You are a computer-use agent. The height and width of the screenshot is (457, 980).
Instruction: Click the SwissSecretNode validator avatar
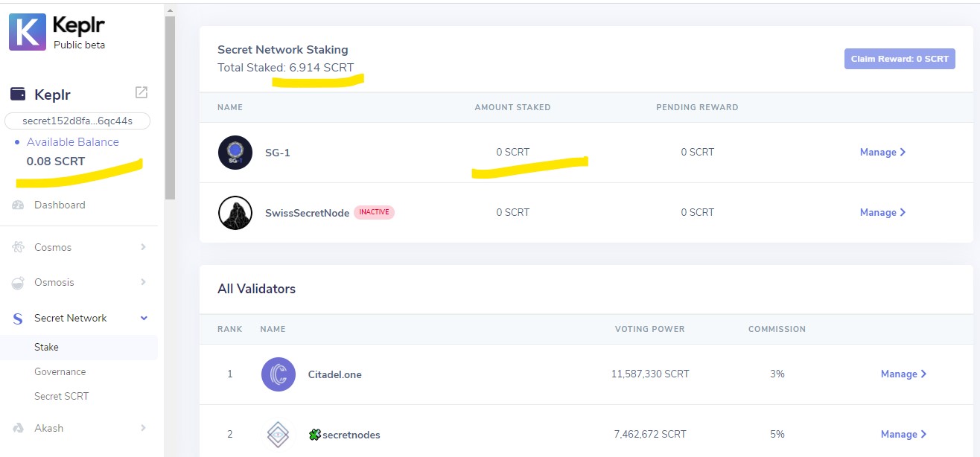[x=235, y=213]
